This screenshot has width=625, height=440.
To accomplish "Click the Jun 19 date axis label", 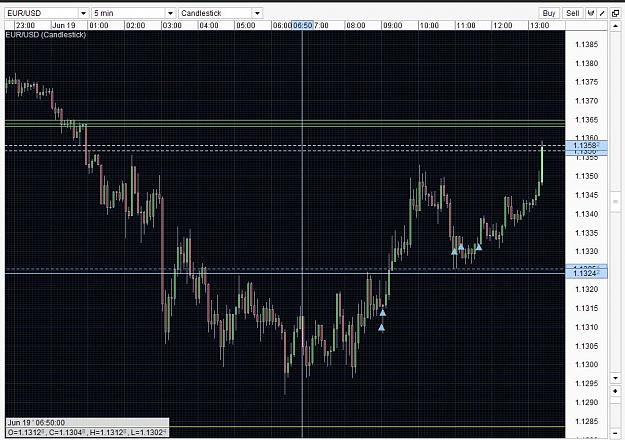I will click(64, 26).
